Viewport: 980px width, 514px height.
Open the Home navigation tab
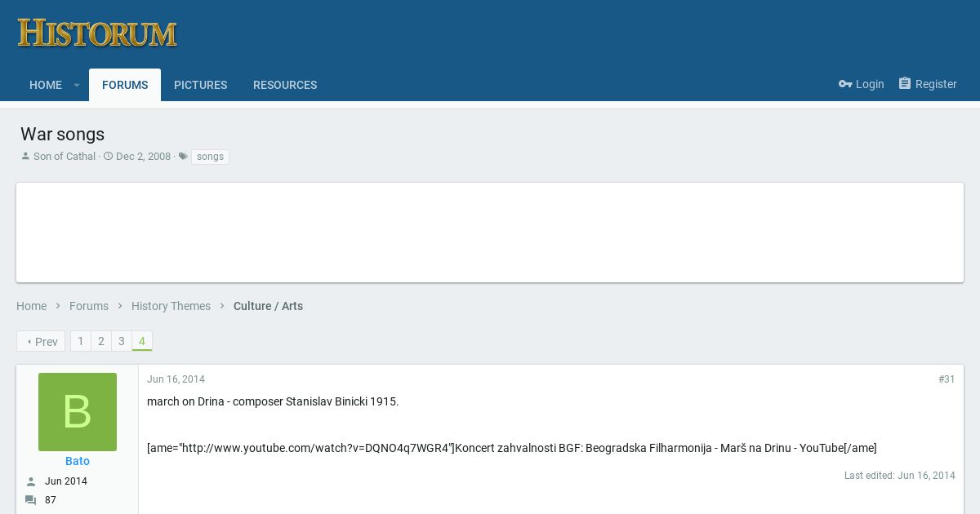tap(46, 85)
